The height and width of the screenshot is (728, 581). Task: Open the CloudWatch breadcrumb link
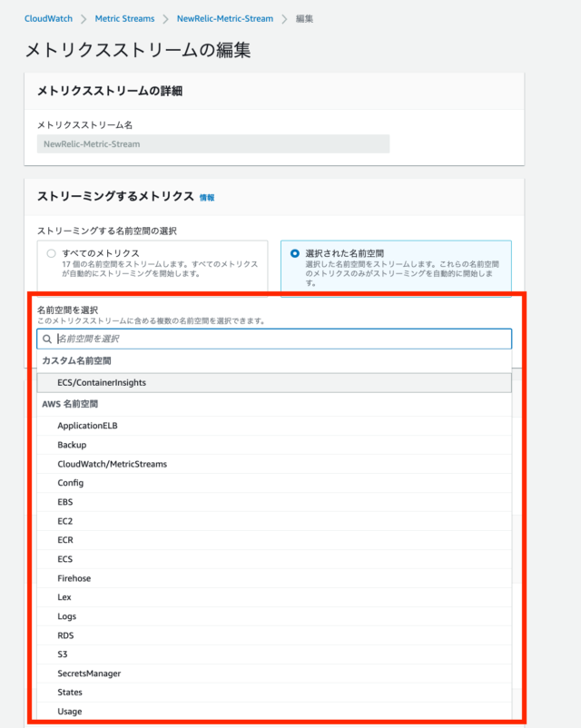[48, 18]
